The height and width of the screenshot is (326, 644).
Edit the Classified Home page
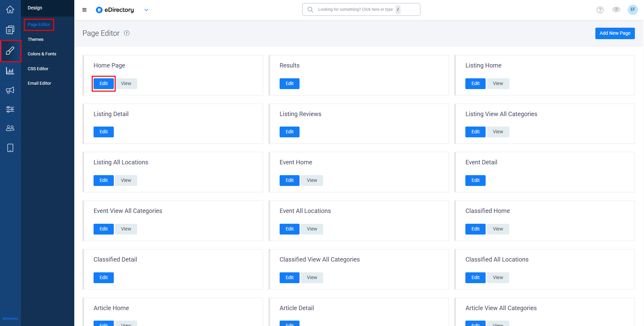[475, 229]
